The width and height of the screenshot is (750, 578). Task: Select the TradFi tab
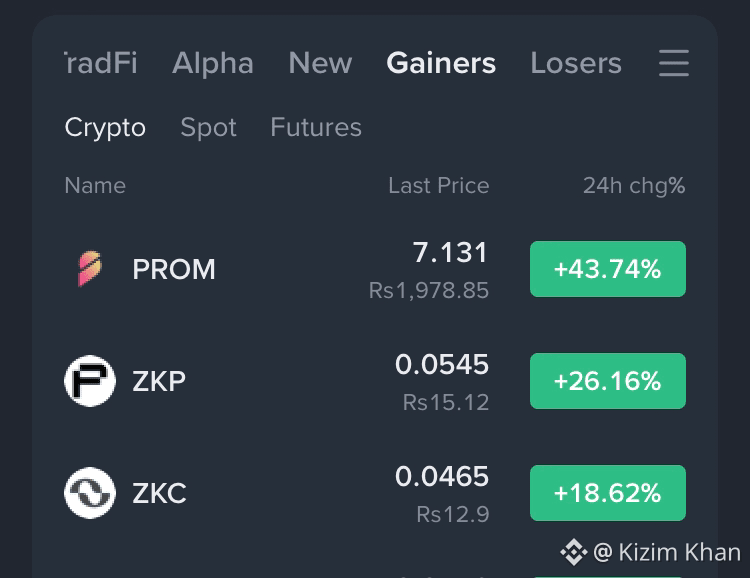[101, 63]
